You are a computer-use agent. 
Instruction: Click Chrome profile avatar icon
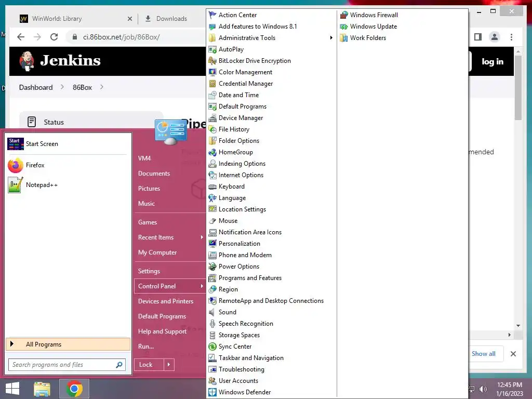click(x=495, y=37)
